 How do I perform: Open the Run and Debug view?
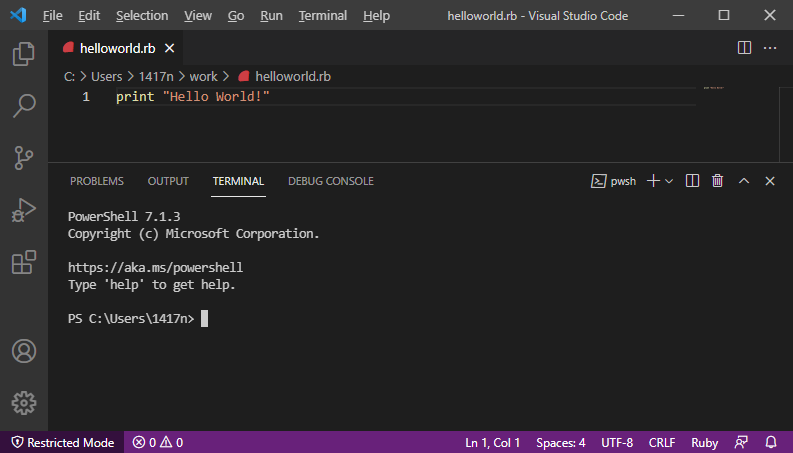click(x=23, y=210)
